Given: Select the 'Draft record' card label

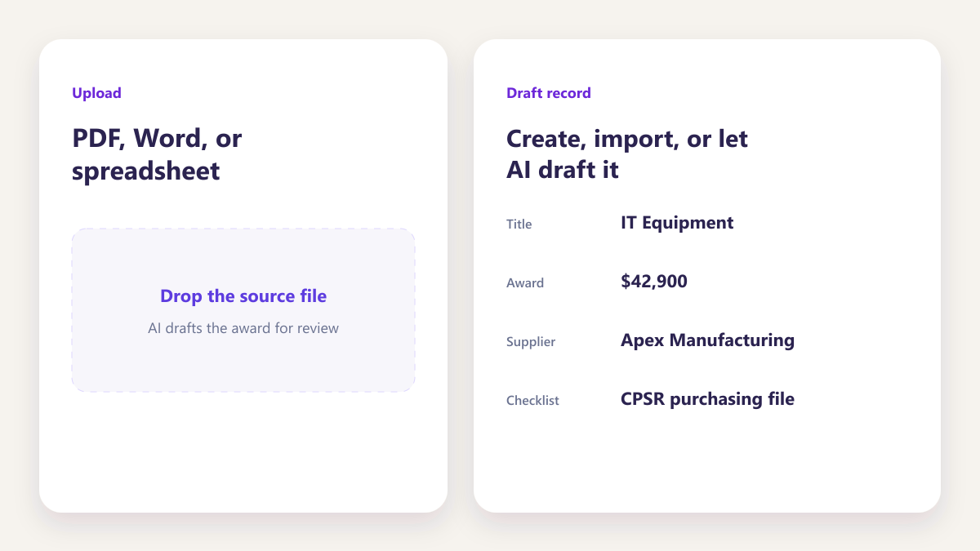Looking at the screenshot, I should [x=549, y=93].
